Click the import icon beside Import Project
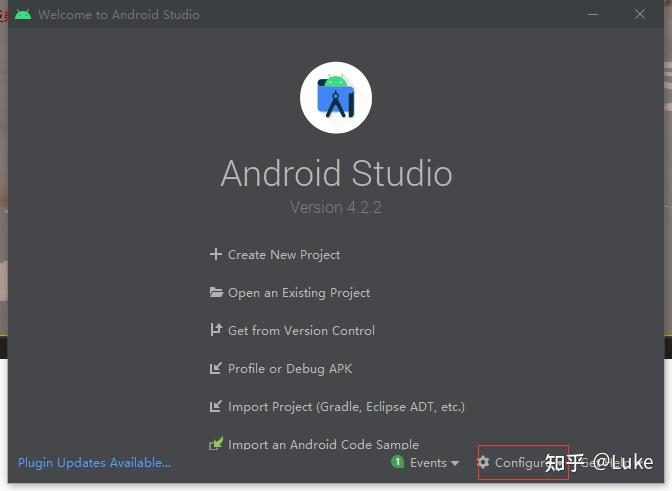Viewport: 672px width, 491px height. (x=216, y=406)
